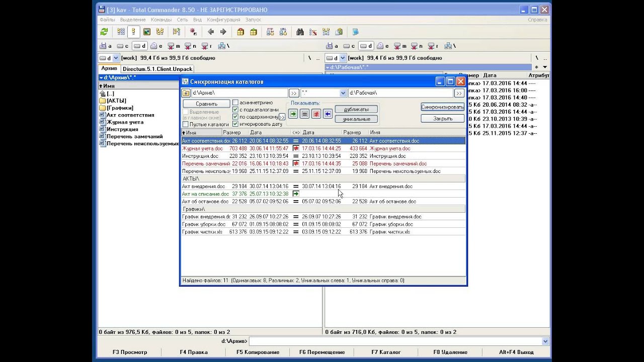Open the FTP connect icon

(x=270, y=32)
